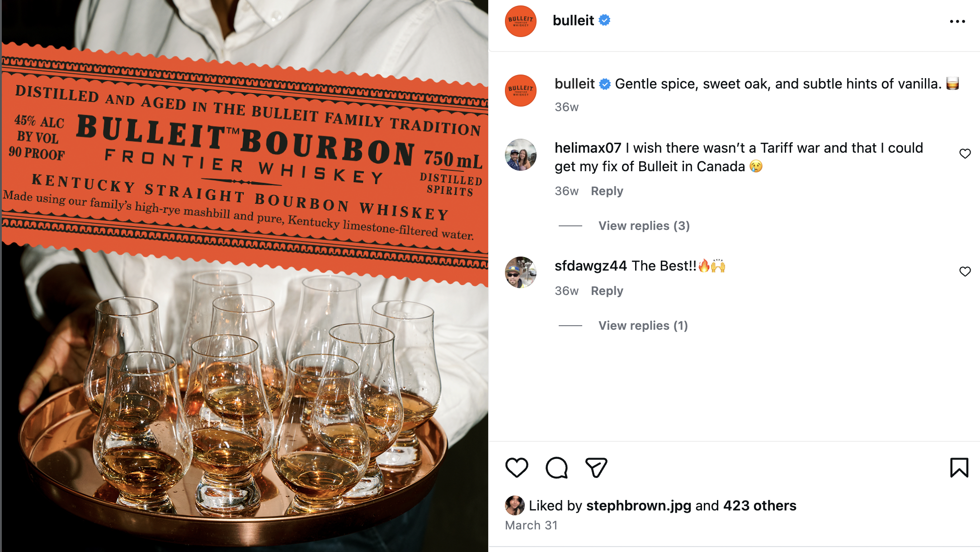Like sfdawgz44's comment with the heart
The image size is (980, 552).
tap(965, 271)
